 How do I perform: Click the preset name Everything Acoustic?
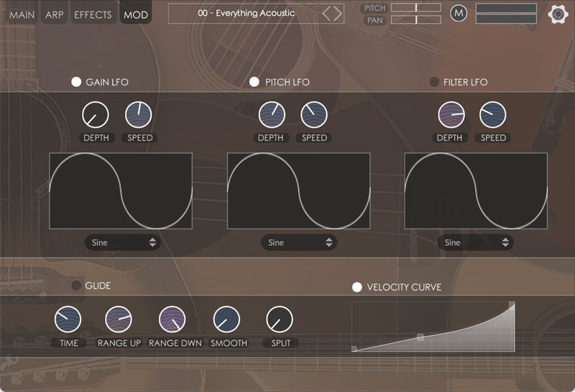pos(246,13)
